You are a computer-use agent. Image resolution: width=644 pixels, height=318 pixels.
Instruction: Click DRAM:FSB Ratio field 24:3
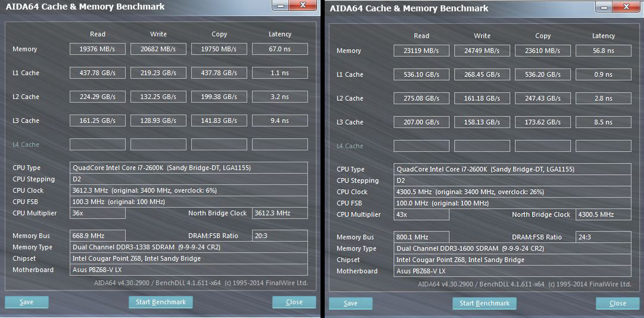(603, 237)
